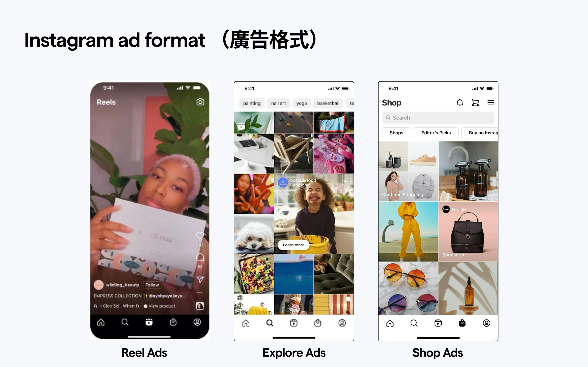
Task: Click the hamburger menu icon in Shop
Action: click(490, 103)
